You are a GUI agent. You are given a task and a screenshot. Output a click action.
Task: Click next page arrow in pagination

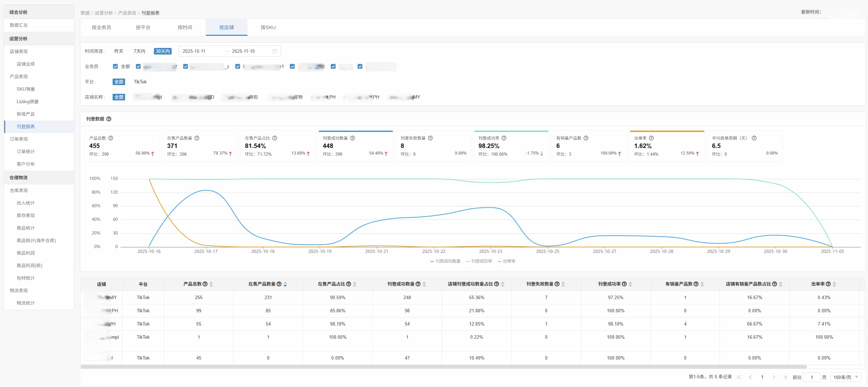[x=774, y=377]
